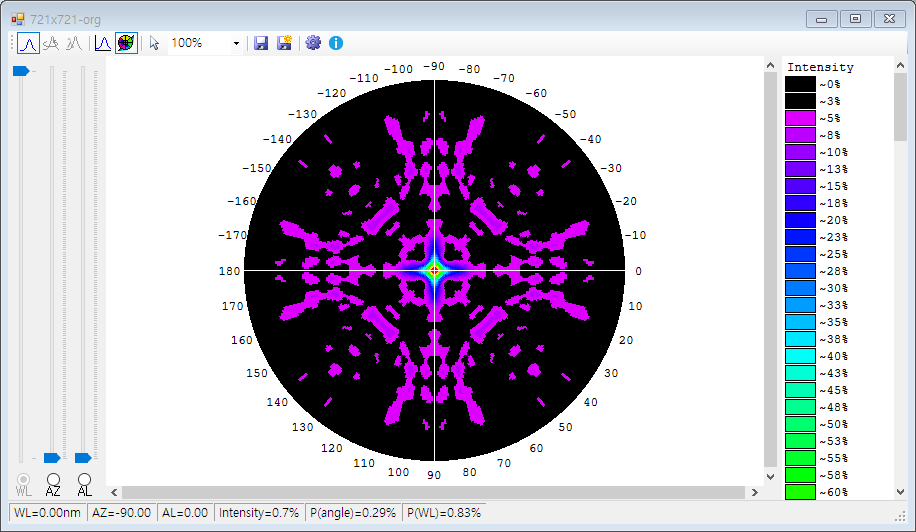Open the 100% zoom dropdown arrow

[236, 43]
